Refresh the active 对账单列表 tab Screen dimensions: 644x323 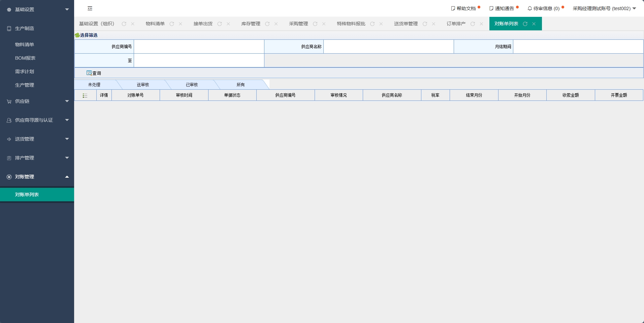pyautogui.click(x=525, y=24)
